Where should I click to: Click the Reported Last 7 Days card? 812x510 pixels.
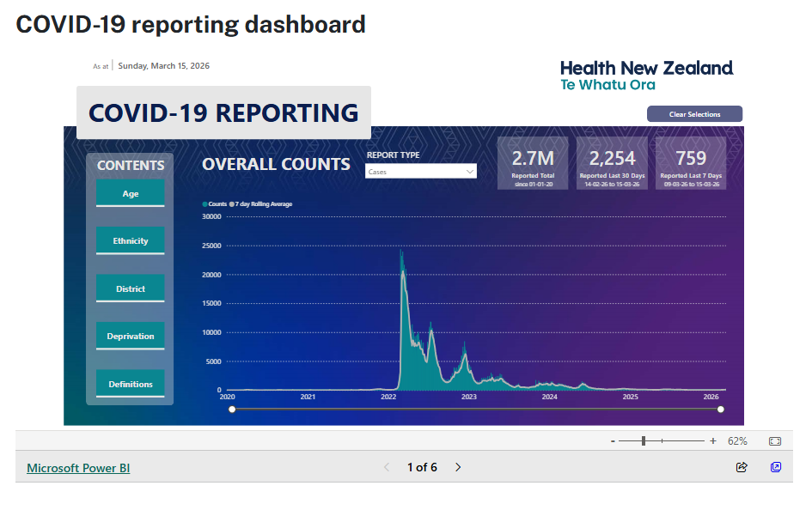(691, 164)
